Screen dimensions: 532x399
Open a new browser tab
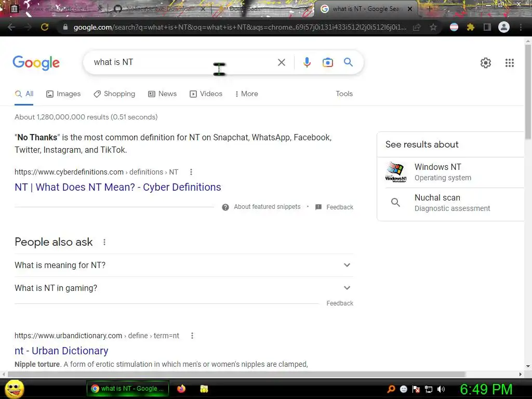coord(430,9)
